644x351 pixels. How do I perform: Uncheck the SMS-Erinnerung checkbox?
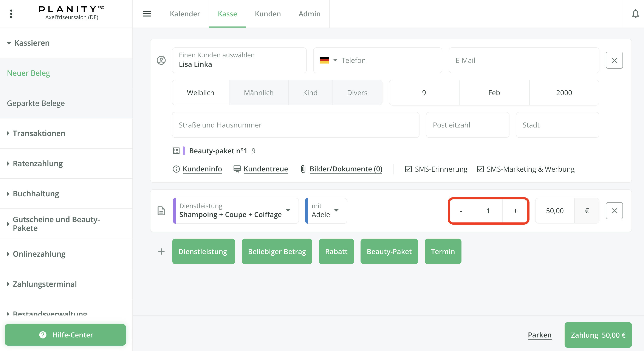[x=408, y=169]
